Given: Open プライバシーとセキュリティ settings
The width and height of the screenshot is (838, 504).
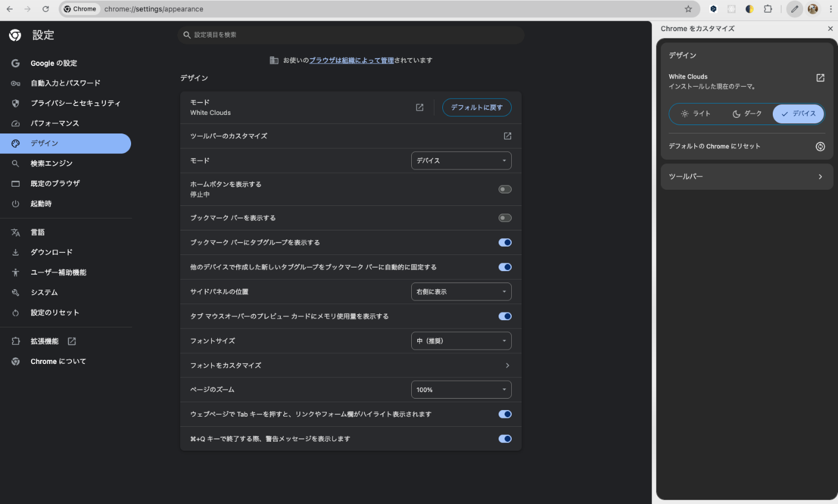Looking at the screenshot, I should 65,104.
